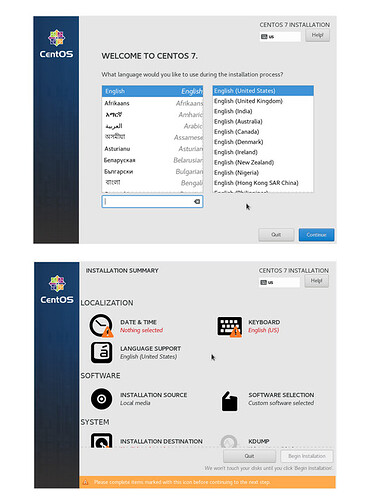The width and height of the screenshot is (388, 500).
Task: Choose English (United States) locale
Action: [263, 91]
